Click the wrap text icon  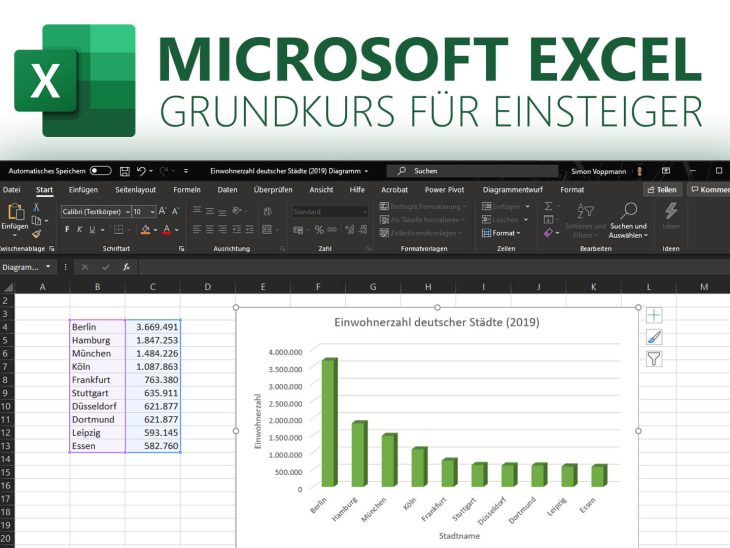(x=268, y=211)
